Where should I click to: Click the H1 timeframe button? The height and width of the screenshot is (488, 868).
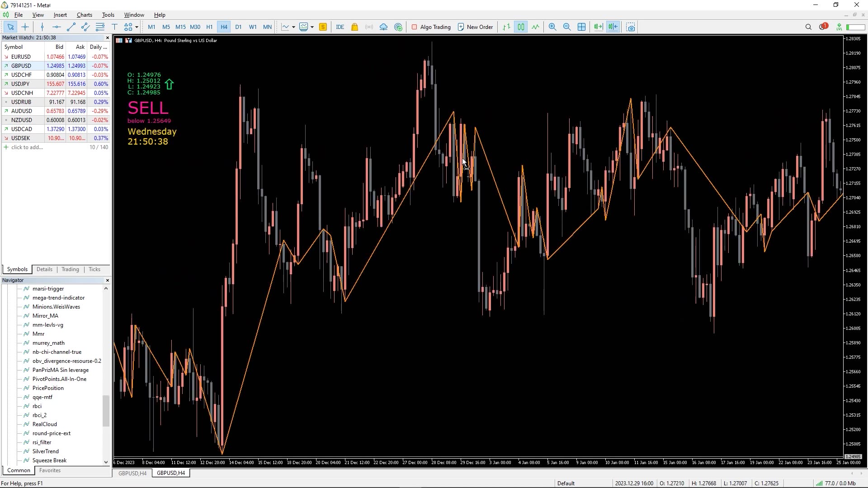(x=209, y=27)
